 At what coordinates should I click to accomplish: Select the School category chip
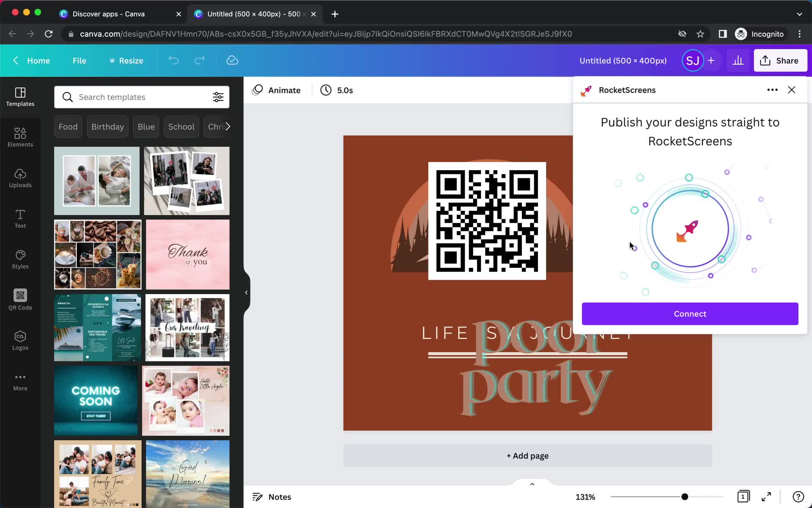[x=181, y=127]
